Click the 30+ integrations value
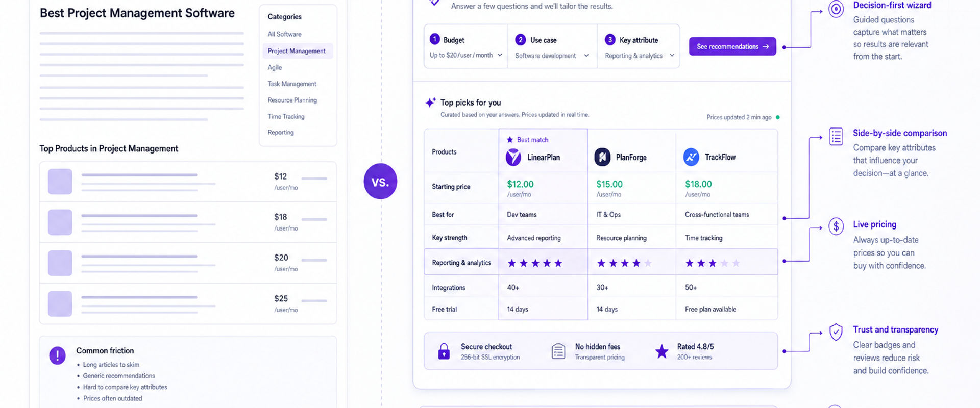Screen dimensions: 980x408 602,288
